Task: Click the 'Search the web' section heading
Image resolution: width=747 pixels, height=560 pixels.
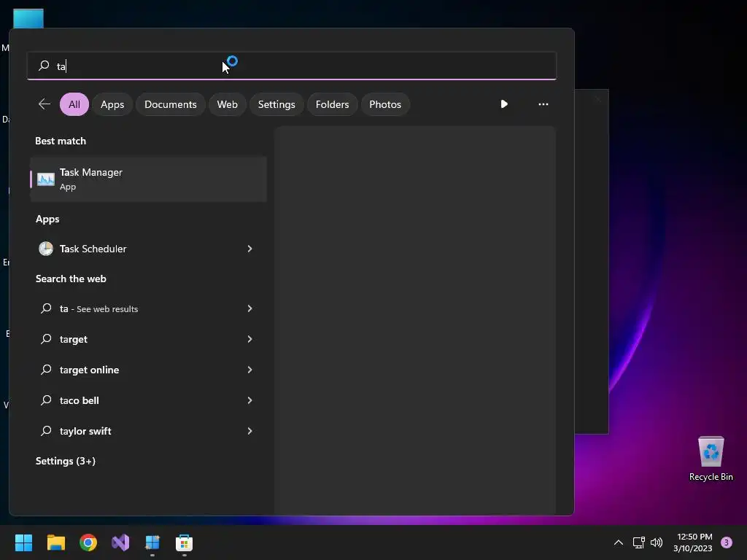Action: point(71,279)
